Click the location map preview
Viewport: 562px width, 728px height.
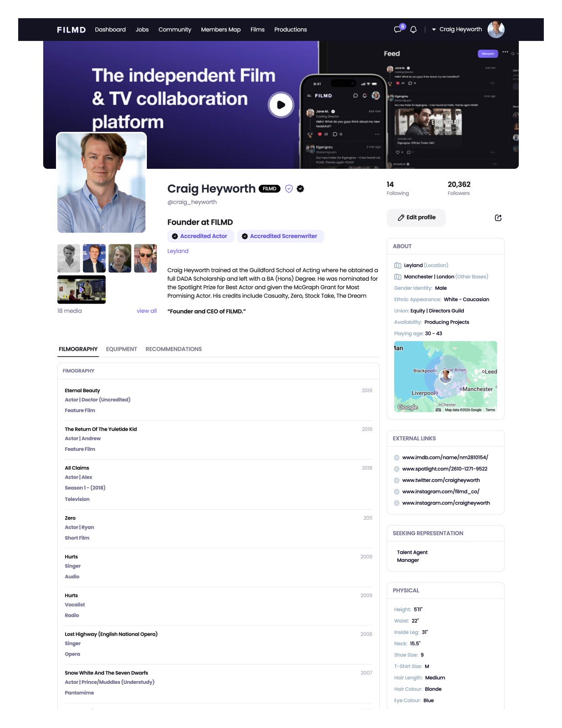(x=445, y=376)
